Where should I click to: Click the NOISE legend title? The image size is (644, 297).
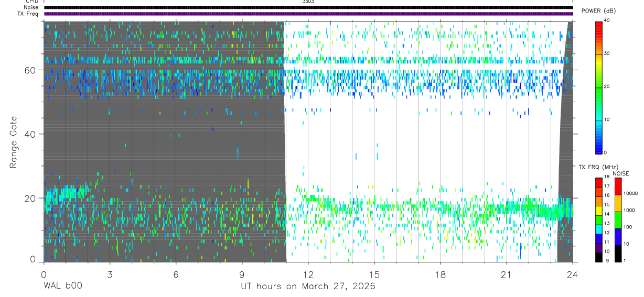[x=620, y=173]
